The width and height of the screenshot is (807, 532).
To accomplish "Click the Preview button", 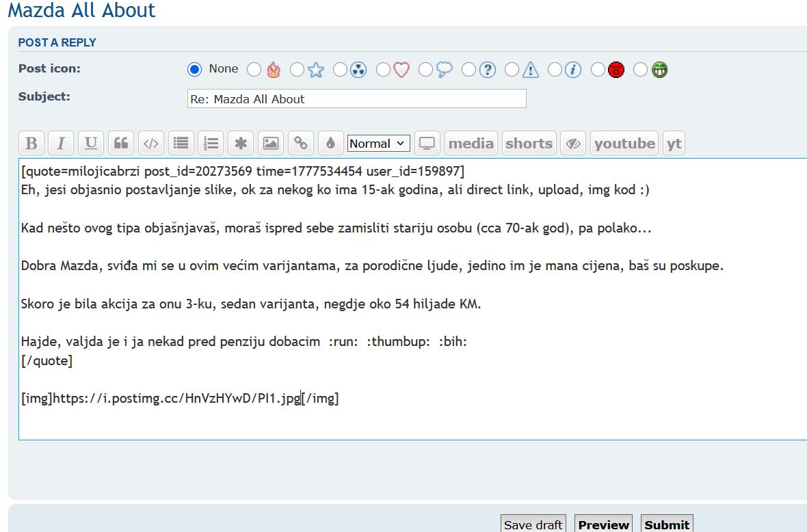I will tap(604, 524).
